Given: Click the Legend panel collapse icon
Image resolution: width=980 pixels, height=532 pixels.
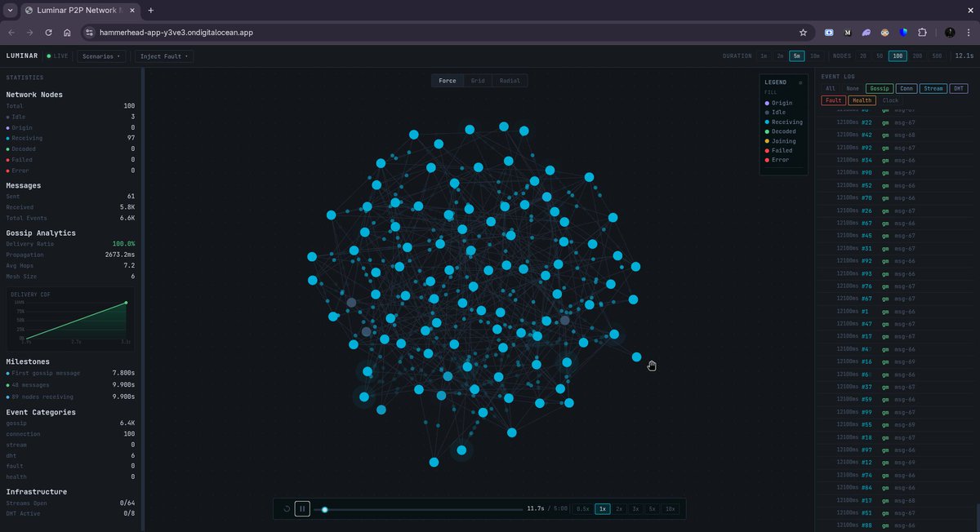Looking at the screenshot, I should (800, 82).
